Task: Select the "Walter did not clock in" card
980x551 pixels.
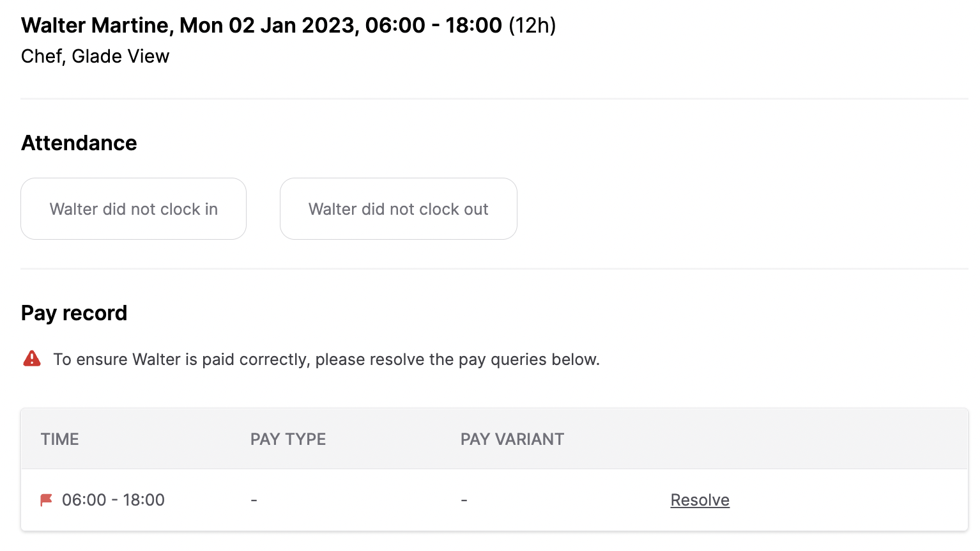Action: coord(133,208)
